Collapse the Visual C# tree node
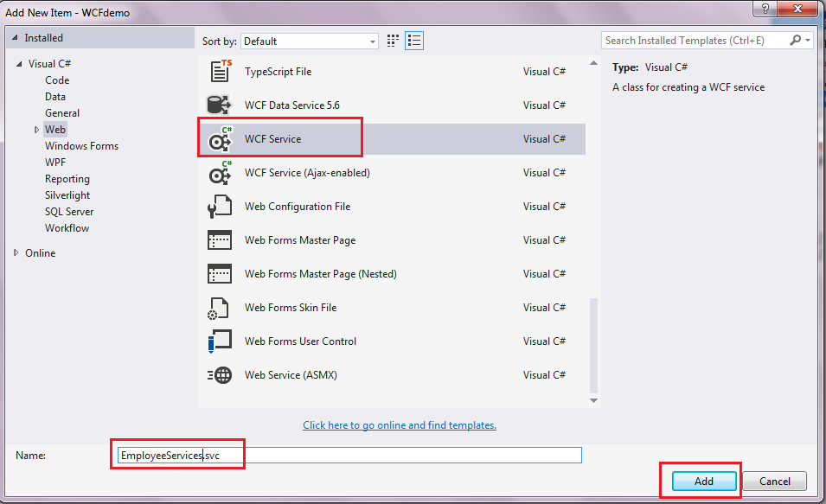826x504 pixels. click(x=19, y=64)
